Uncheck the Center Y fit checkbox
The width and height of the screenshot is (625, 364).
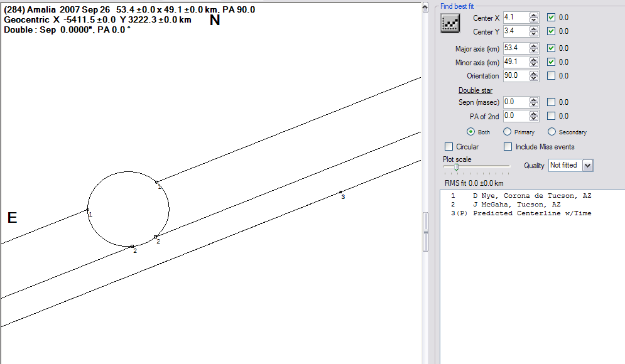pos(551,31)
